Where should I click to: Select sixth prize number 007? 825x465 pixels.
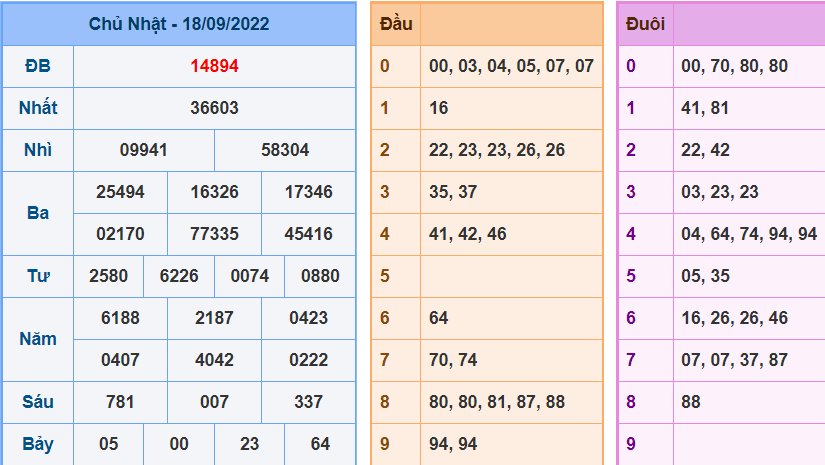click(214, 402)
